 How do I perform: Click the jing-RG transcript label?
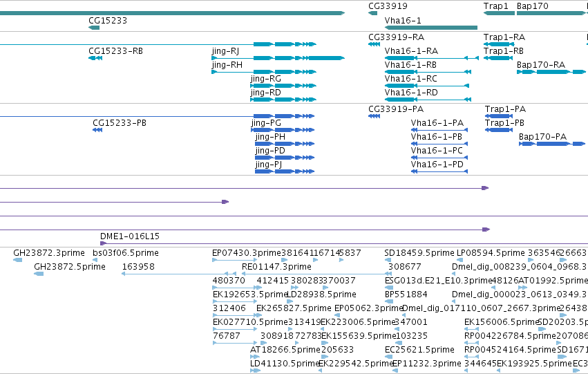[265, 79]
